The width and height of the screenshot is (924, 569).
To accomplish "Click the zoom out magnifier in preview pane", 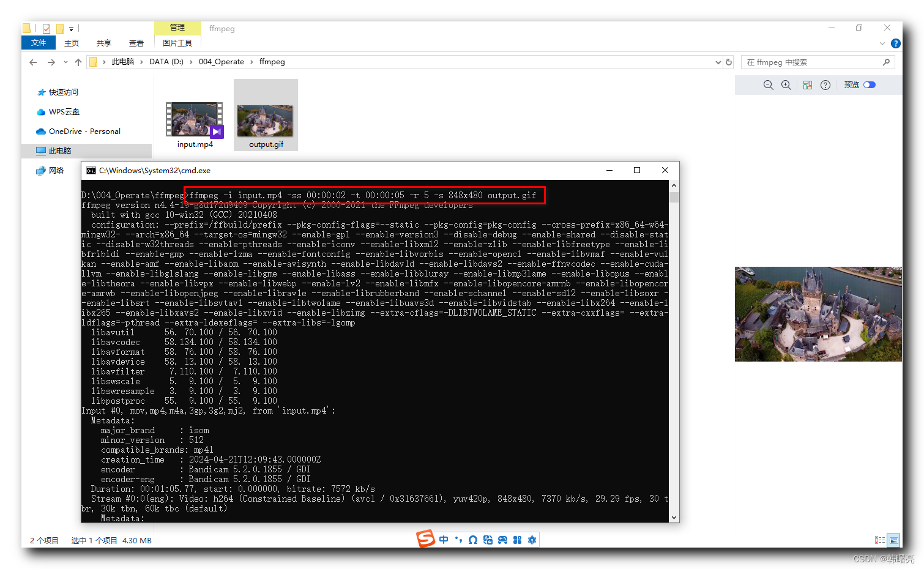I will point(768,85).
